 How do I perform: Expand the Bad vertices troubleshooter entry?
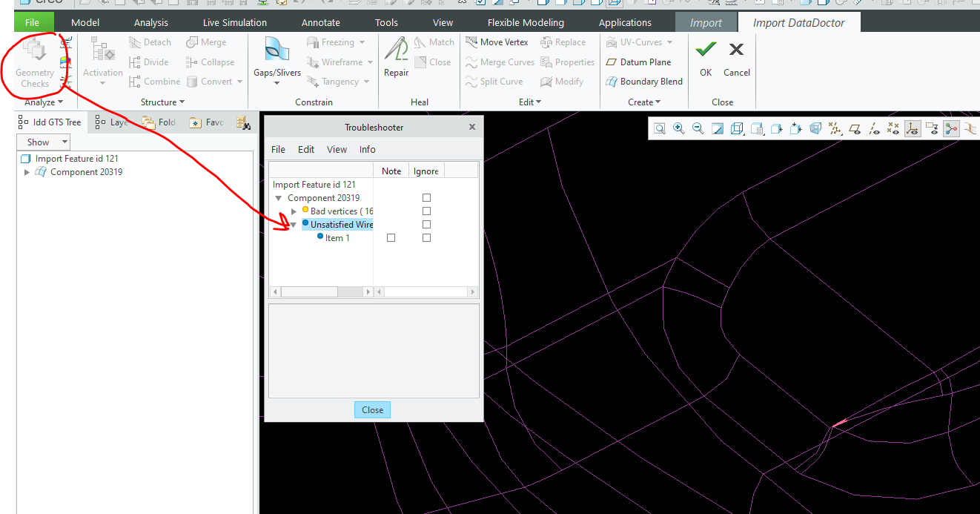click(x=293, y=211)
